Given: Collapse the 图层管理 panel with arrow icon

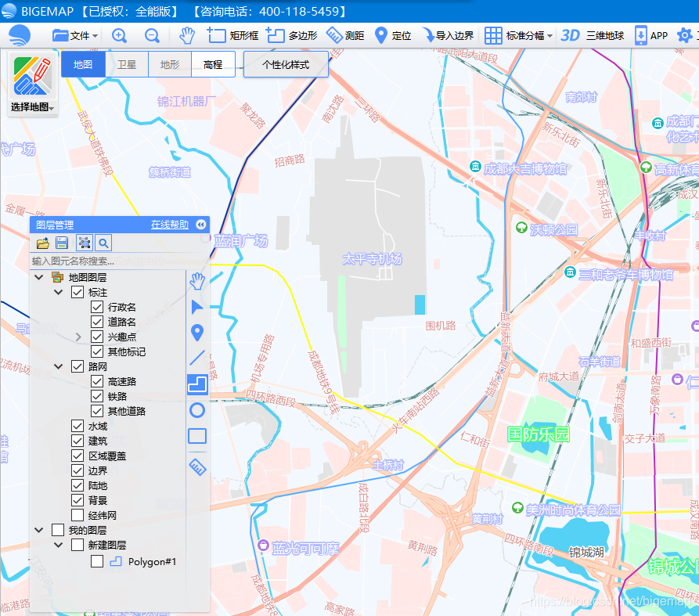Looking at the screenshot, I should pos(201,225).
